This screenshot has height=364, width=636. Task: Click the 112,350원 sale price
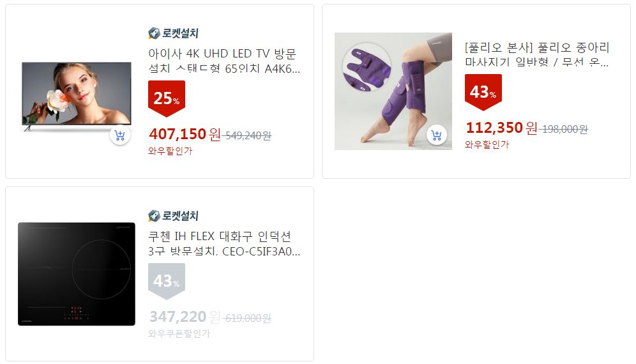click(x=501, y=128)
